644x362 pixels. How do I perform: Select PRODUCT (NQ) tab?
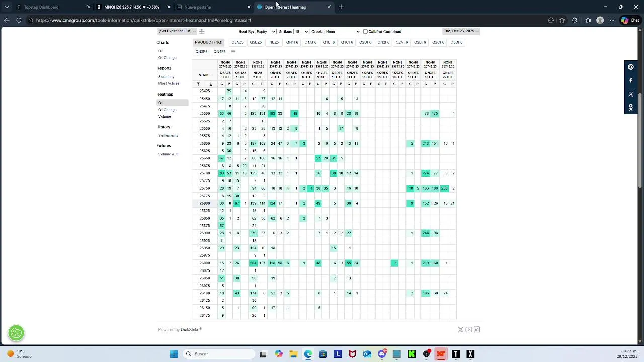(x=208, y=42)
